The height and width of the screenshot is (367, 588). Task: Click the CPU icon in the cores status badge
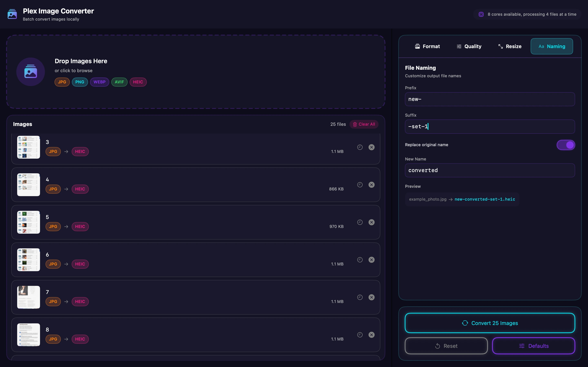pos(481,14)
